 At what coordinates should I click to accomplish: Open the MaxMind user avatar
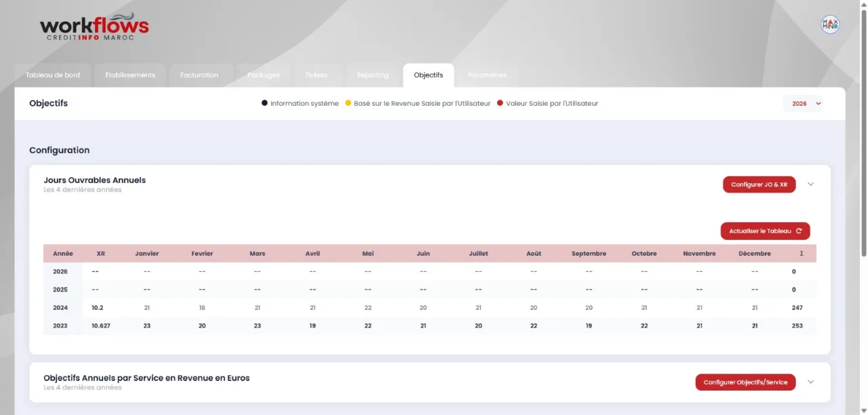coord(830,24)
